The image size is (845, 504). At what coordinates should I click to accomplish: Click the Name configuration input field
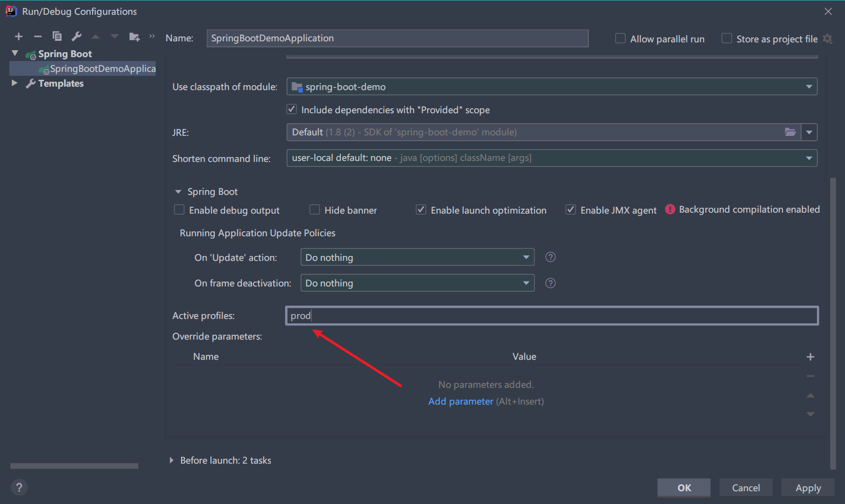coord(397,38)
